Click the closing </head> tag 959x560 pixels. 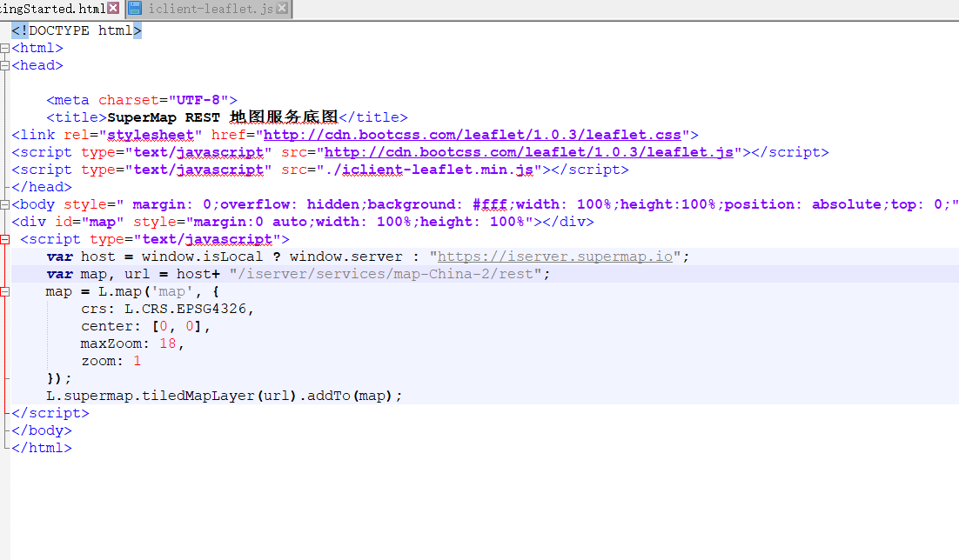42,187
